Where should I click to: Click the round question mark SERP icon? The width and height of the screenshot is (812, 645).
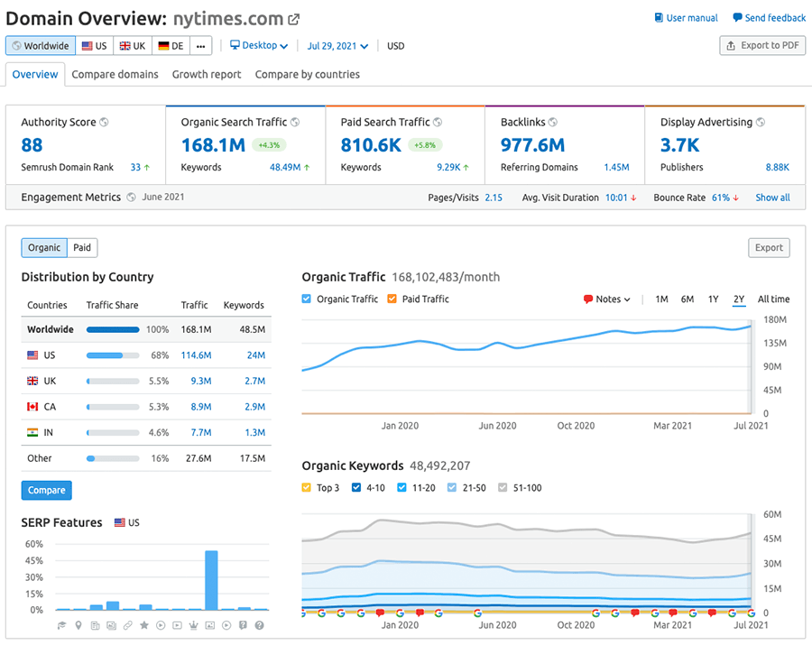pos(260,625)
